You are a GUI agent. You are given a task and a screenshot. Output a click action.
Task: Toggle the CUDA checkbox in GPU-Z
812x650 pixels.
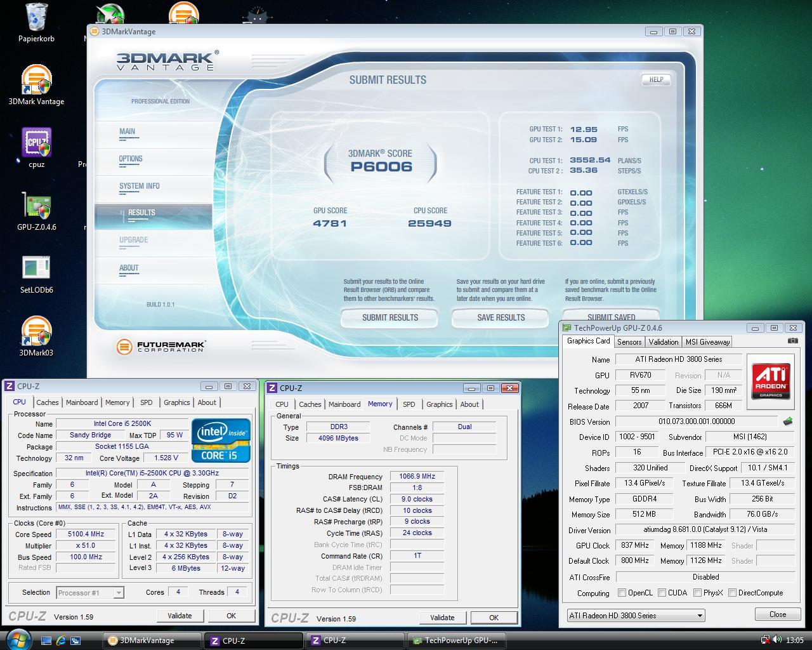pyautogui.click(x=662, y=593)
